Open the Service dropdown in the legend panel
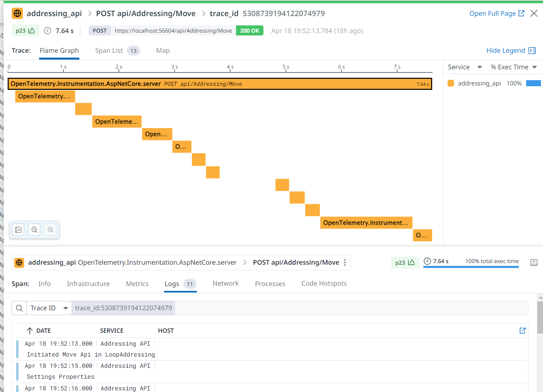This screenshot has height=392, width=543. [464, 67]
